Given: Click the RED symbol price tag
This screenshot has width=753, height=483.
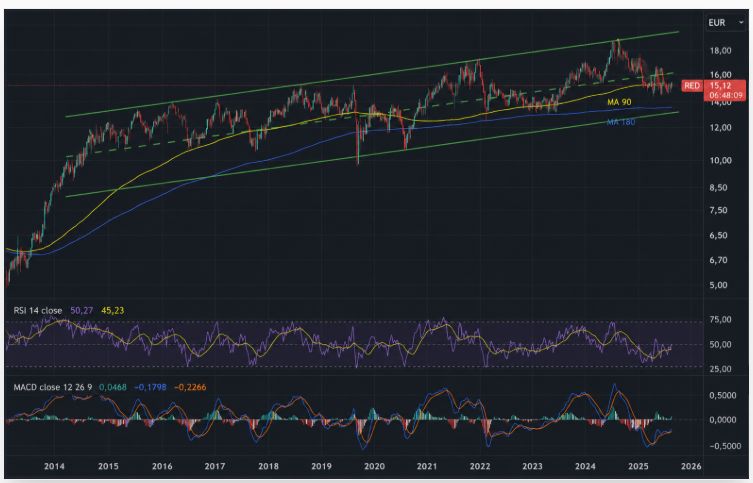Looking at the screenshot, I should click(x=692, y=86).
